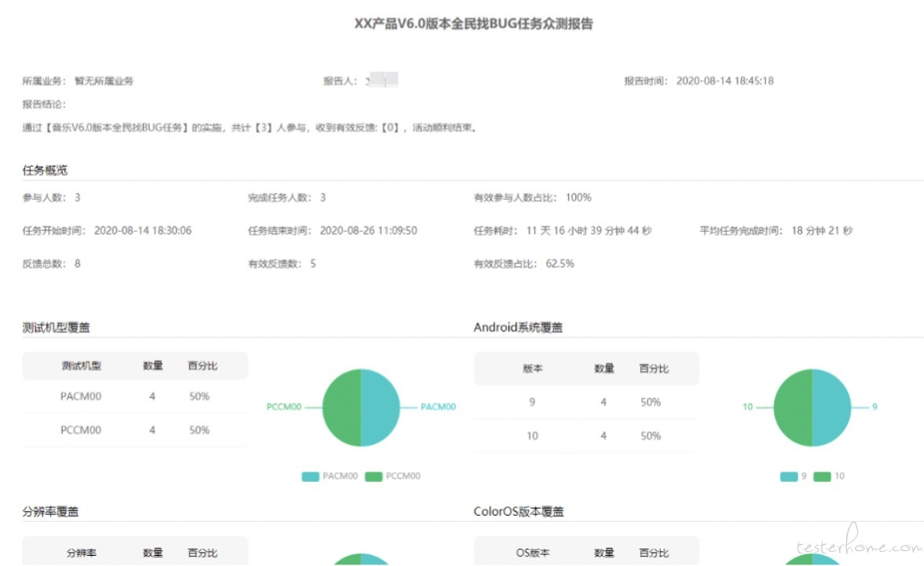Select the report time 2020-08-14 18:45:18

pos(724,81)
